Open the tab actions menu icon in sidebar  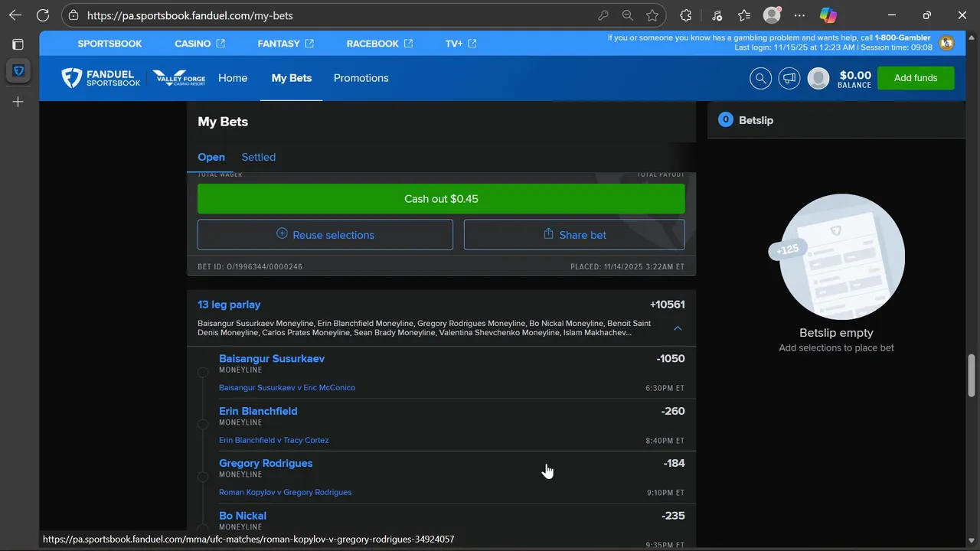pos(18,44)
